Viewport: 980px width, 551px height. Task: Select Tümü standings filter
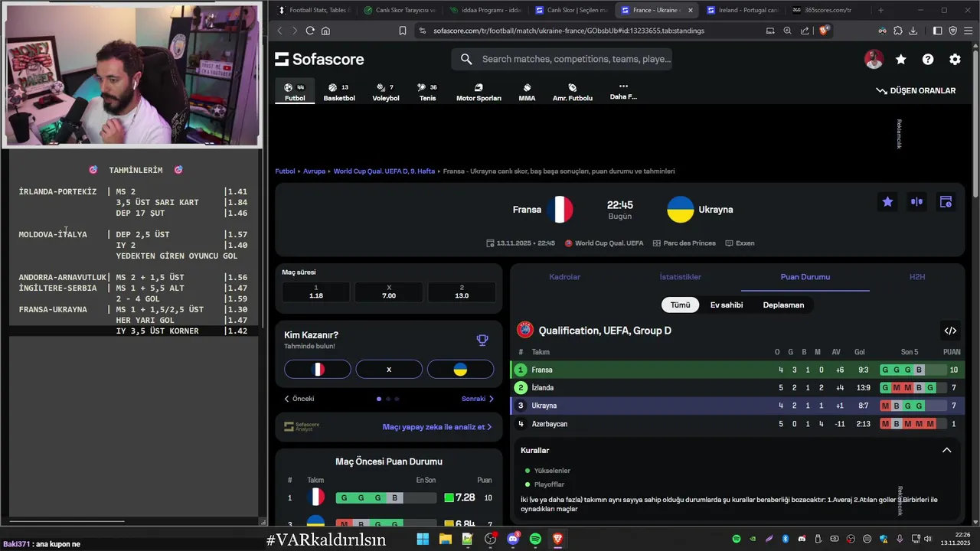(x=681, y=305)
